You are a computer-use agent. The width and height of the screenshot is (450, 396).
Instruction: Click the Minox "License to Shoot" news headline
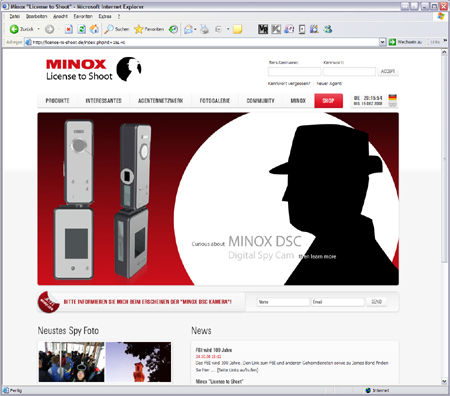click(x=219, y=382)
